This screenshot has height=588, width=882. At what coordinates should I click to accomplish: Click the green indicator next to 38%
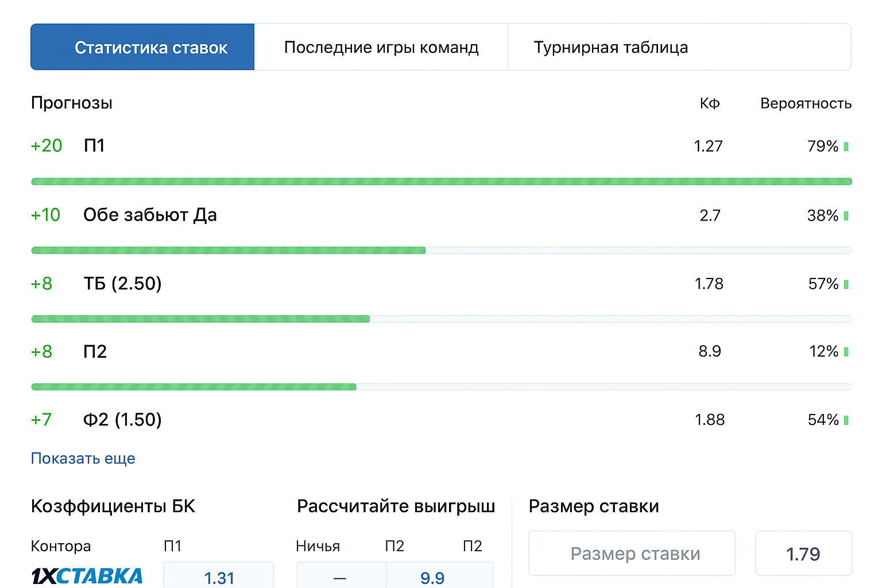pos(846,216)
